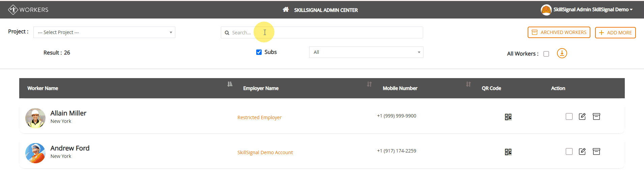Click the Action column header

pyautogui.click(x=558, y=88)
